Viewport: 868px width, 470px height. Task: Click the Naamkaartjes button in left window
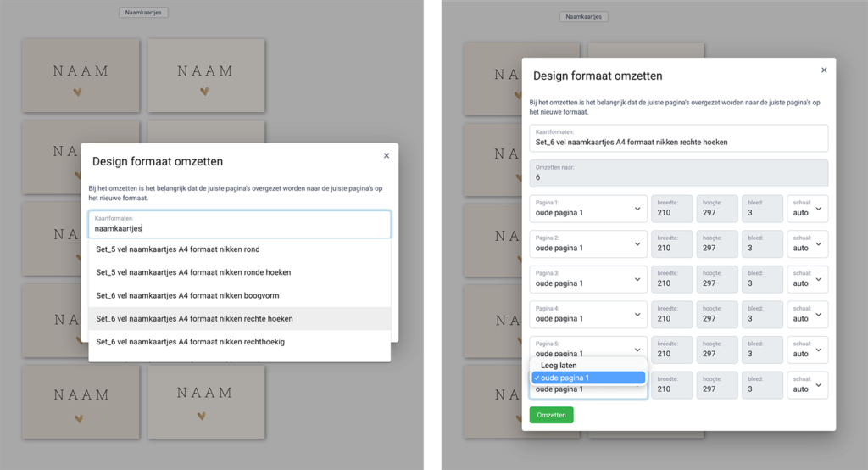pos(143,12)
